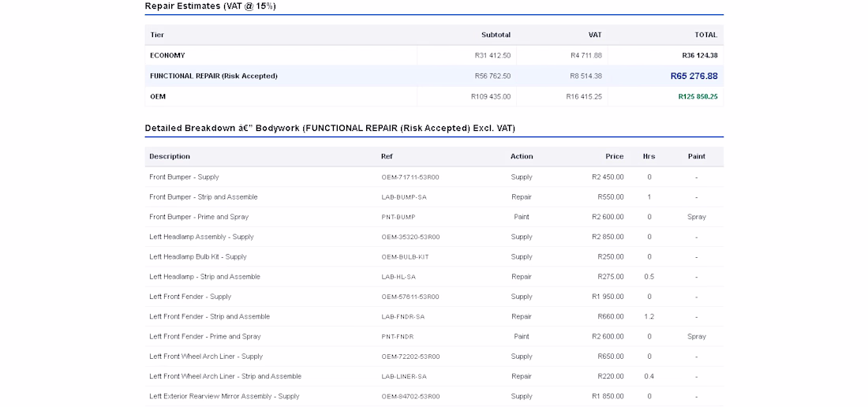This screenshot has width=868, height=407.
Task: Click hours value 1.2
Action: click(649, 316)
